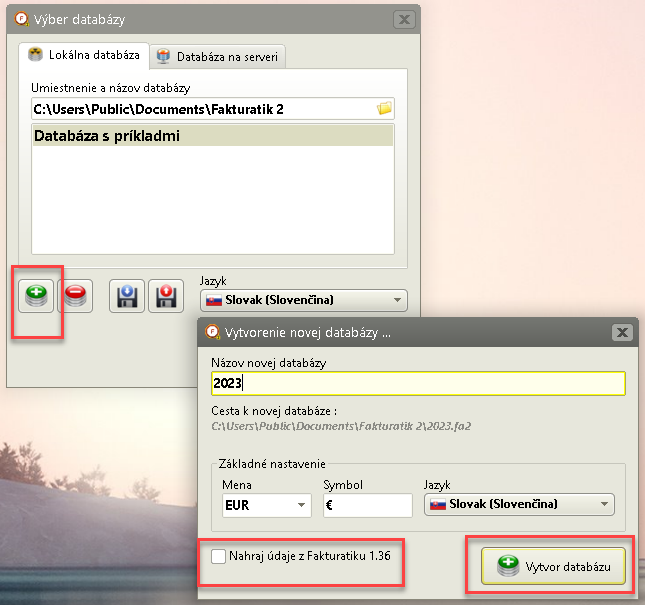
Task: Close the Výber databázy window
Action: 404,19
